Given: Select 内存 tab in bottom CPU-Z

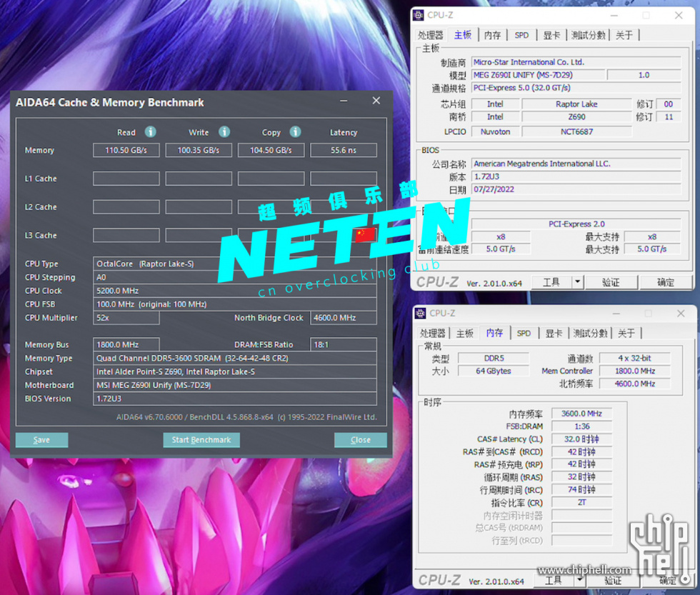Looking at the screenshot, I should point(494,333).
